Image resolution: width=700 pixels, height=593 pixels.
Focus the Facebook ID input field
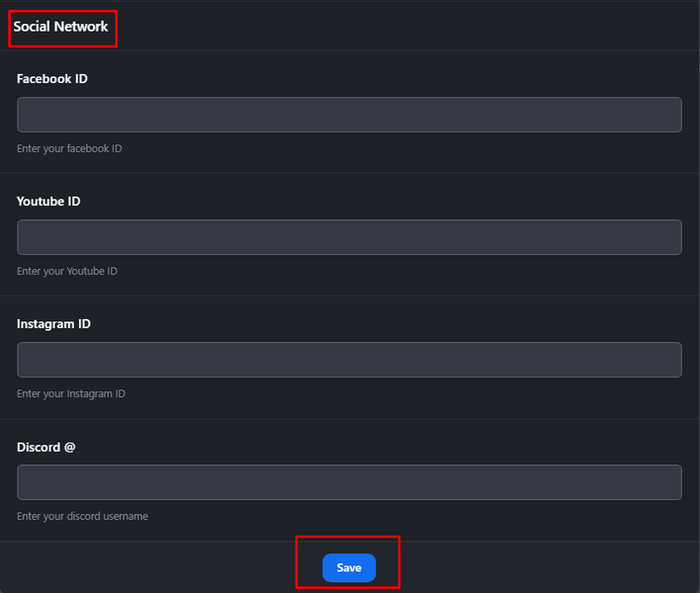coord(349,115)
